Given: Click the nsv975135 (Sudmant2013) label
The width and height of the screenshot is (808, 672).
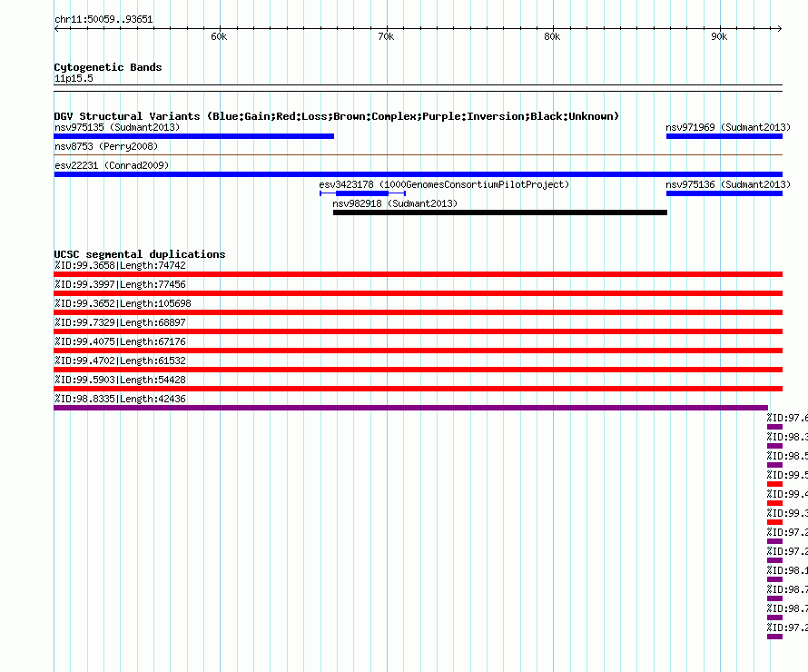Looking at the screenshot, I should click(117, 127).
